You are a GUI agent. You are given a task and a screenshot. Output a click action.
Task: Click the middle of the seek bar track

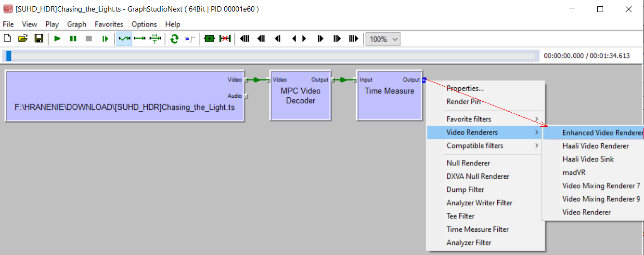tap(270, 56)
